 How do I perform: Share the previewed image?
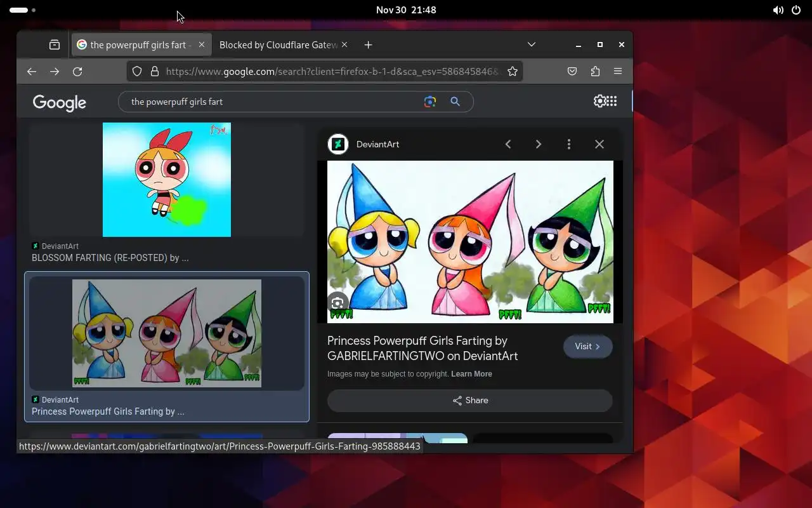point(470,401)
